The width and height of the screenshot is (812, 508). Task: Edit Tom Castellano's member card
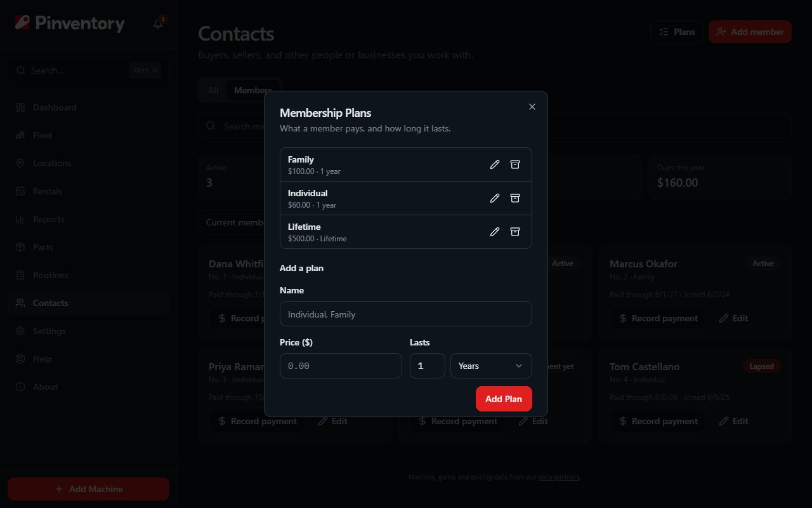(x=734, y=421)
